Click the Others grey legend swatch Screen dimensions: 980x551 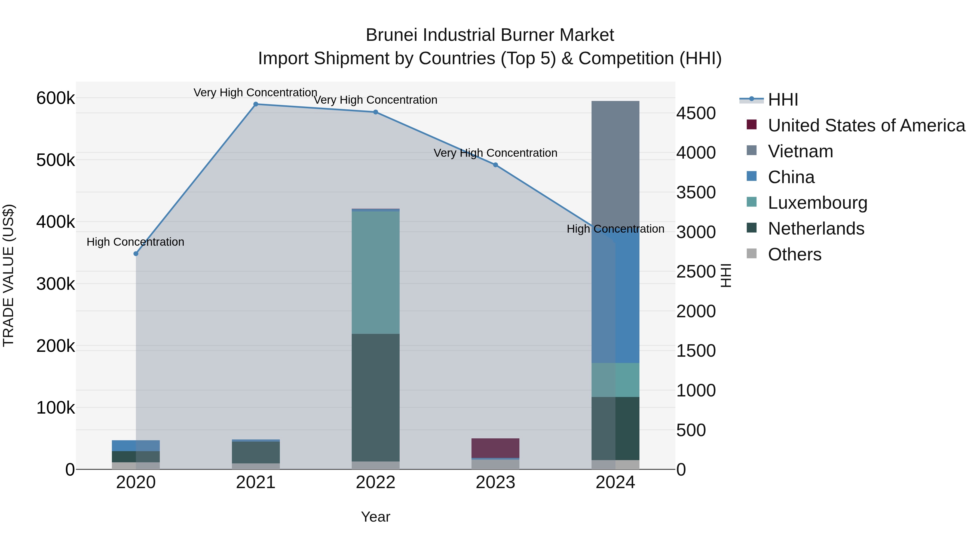tap(751, 253)
